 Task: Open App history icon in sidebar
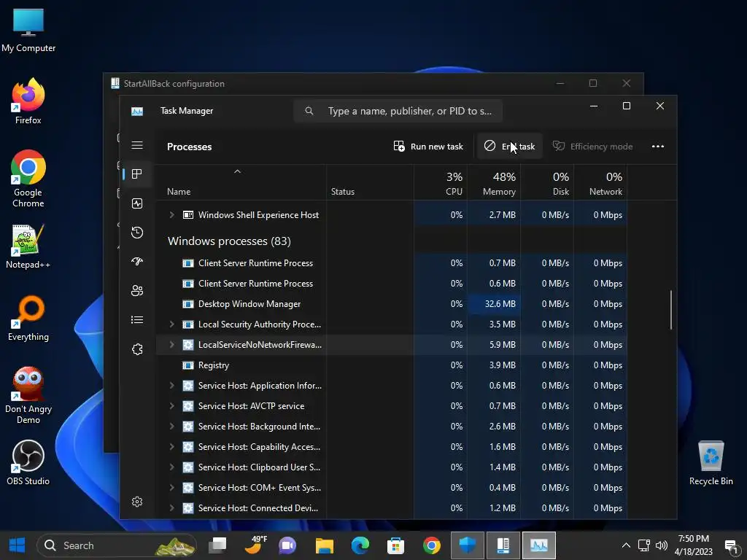(137, 233)
